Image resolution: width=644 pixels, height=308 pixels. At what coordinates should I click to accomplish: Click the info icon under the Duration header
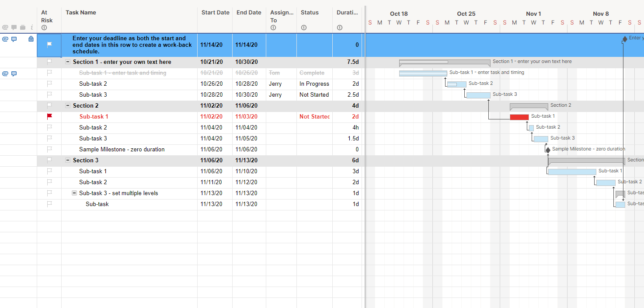[340, 27]
